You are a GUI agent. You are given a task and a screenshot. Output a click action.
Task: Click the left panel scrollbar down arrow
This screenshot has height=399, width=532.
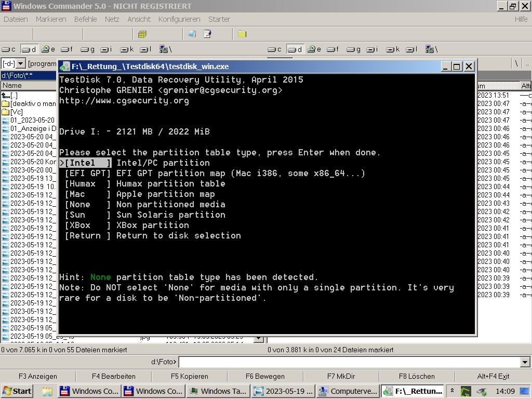coord(259,338)
